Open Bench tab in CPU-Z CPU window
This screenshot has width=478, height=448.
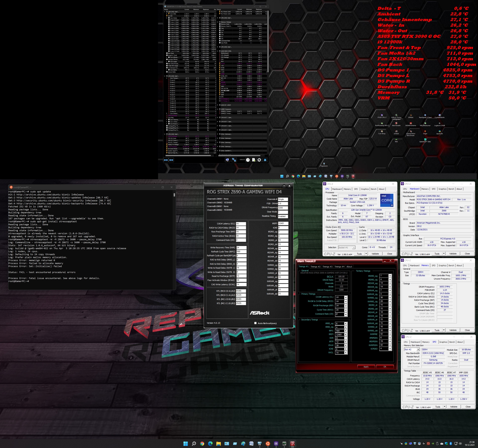[x=373, y=189]
